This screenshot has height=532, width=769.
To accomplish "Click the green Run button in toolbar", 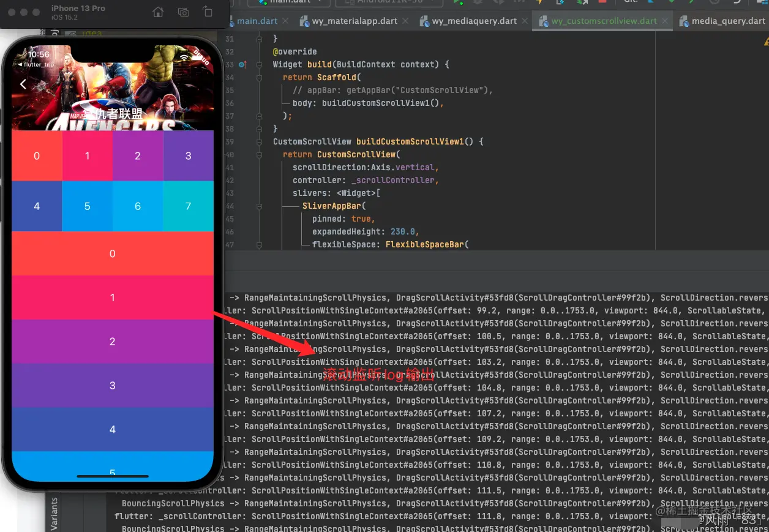I will [457, 2].
